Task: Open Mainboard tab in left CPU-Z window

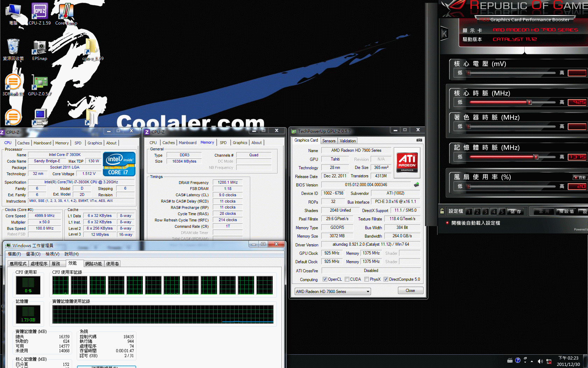Action: 42,143
